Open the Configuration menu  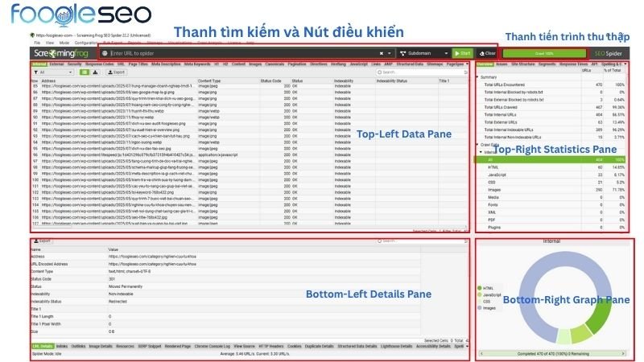pyautogui.click(x=86, y=43)
